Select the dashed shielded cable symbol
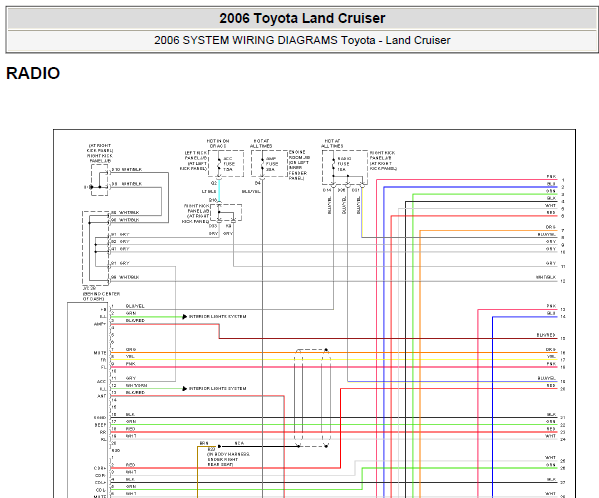 (x=312, y=398)
